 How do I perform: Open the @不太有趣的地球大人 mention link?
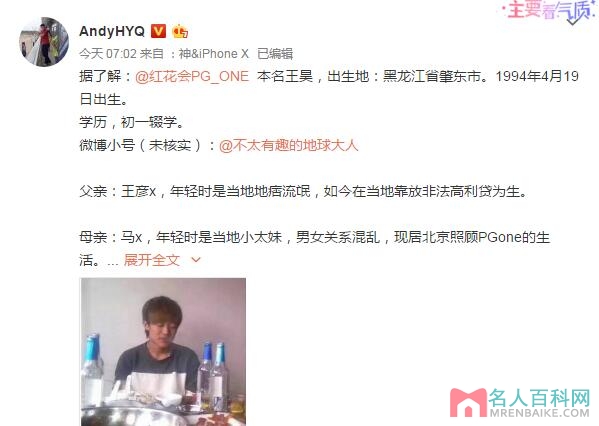click(x=288, y=145)
